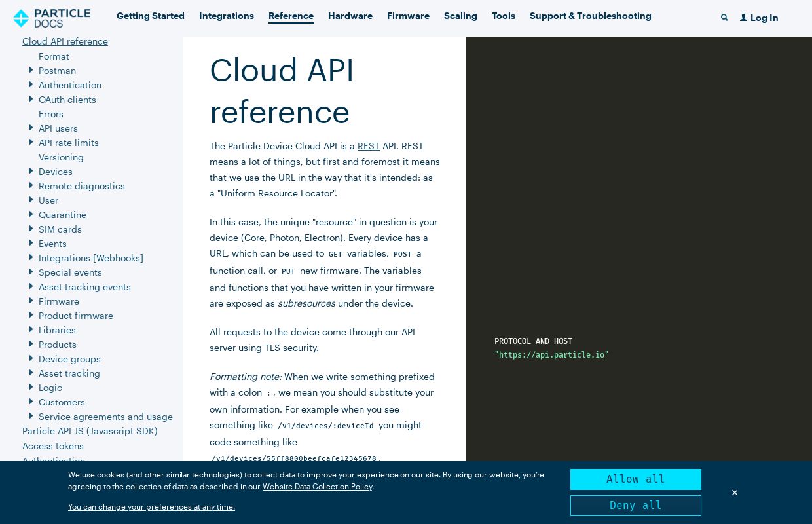Dismiss cookie banner with X icon
This screenshot has height=524, width=812.
click(735, 493)
